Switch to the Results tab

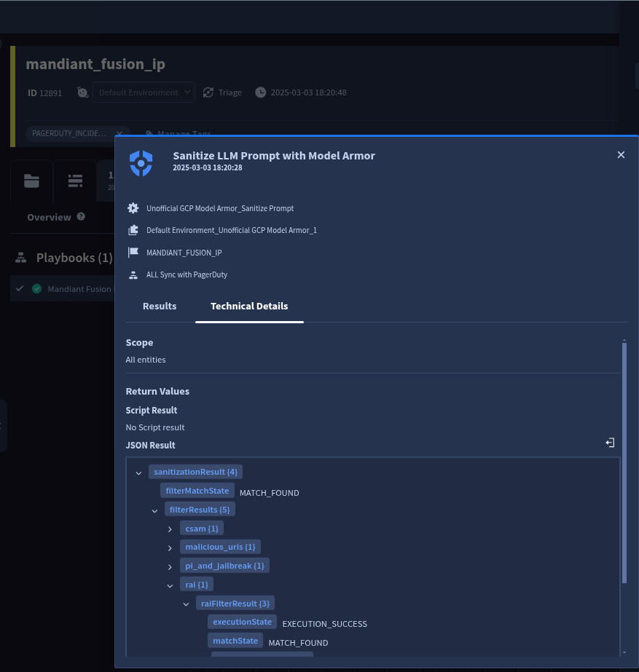160,306
